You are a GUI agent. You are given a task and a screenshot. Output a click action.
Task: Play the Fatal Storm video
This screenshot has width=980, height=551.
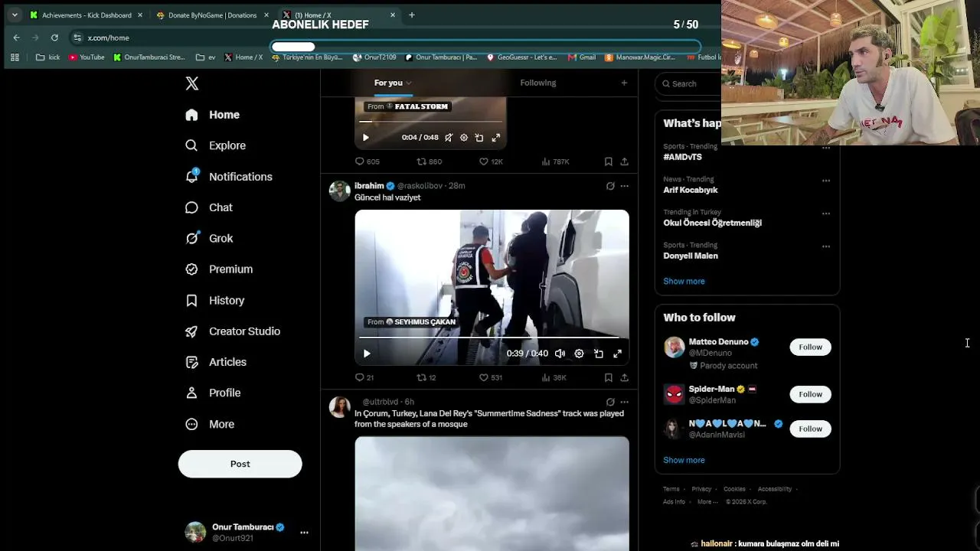click(365, 138)
